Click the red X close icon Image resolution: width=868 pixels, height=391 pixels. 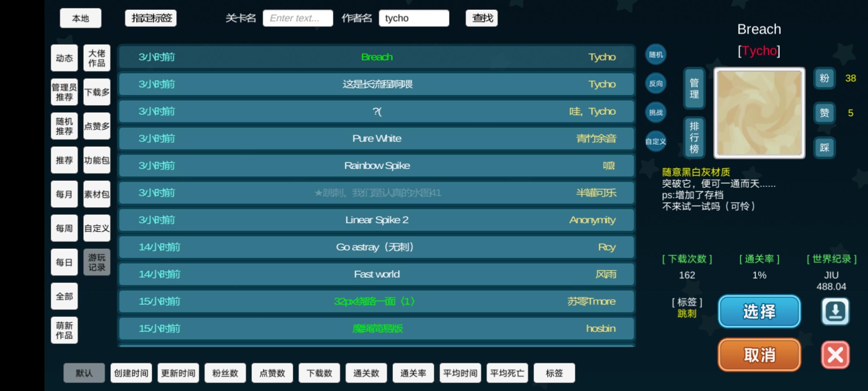(835, 355)
